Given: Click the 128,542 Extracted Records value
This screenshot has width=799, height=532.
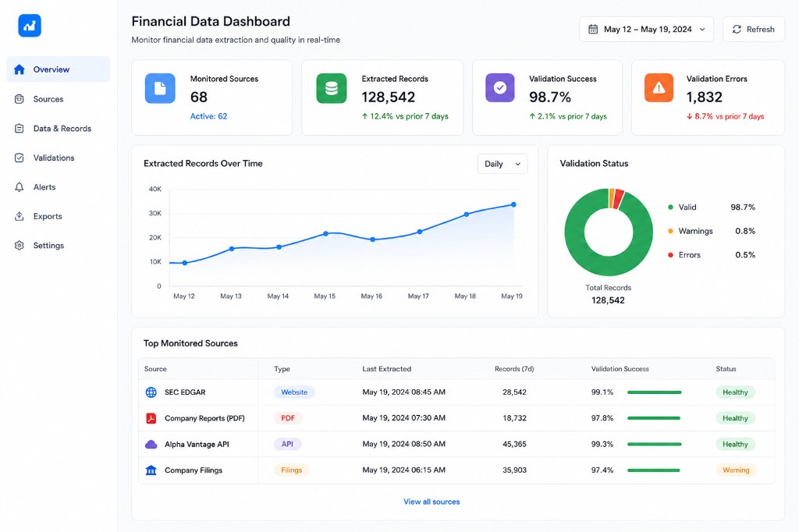Looking at the screenshot, I should (x=389, y=97).
